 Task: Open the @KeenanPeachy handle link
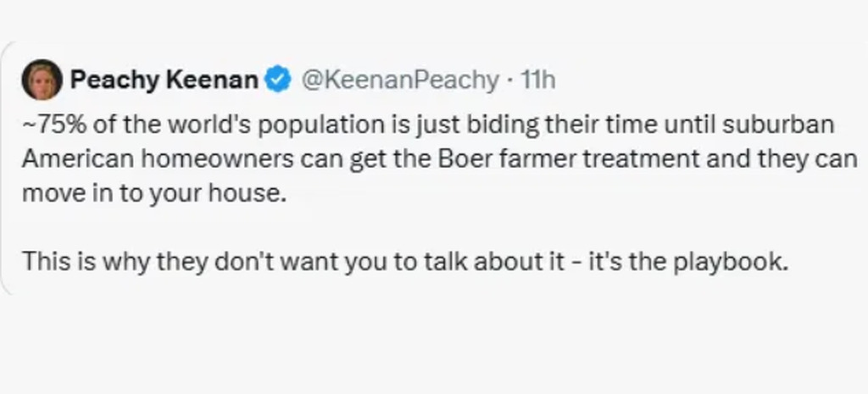point(400,80)
